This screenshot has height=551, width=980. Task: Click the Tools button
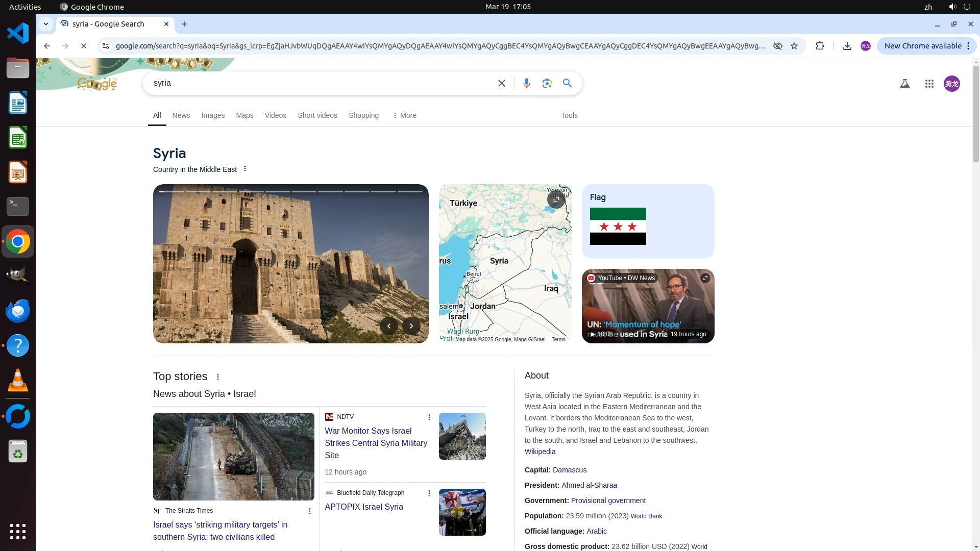point(569,115)
